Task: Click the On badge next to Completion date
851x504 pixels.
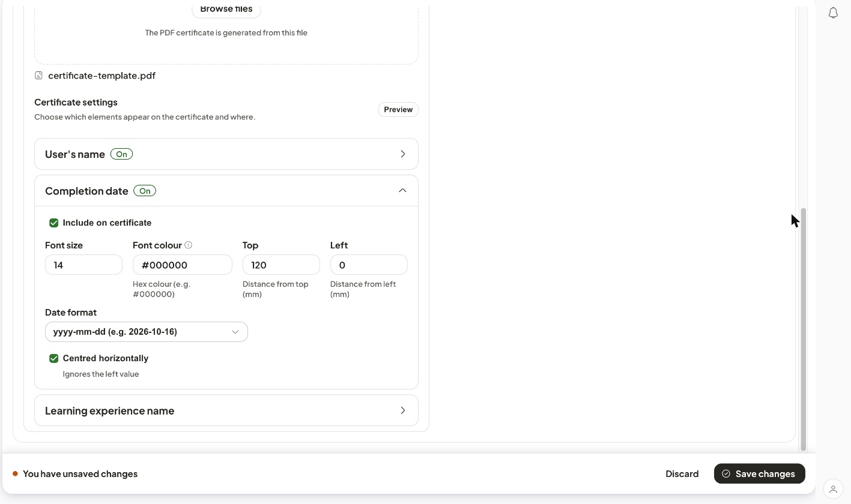Action: [x=145, y=191]
